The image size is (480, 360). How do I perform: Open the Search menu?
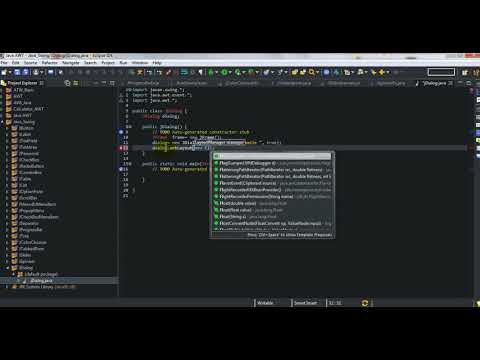(x=90, y=63)
